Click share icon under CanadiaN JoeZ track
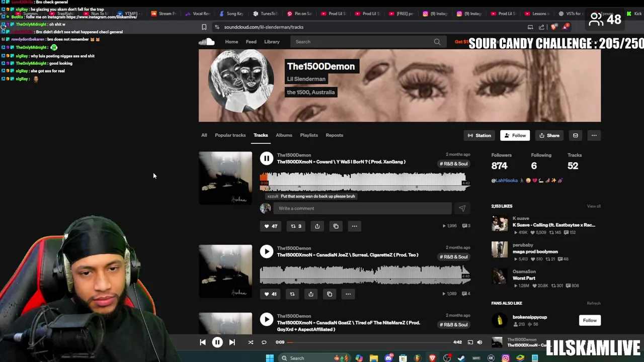The height and width of the screenshot is (362, 644). coord(311,294)
